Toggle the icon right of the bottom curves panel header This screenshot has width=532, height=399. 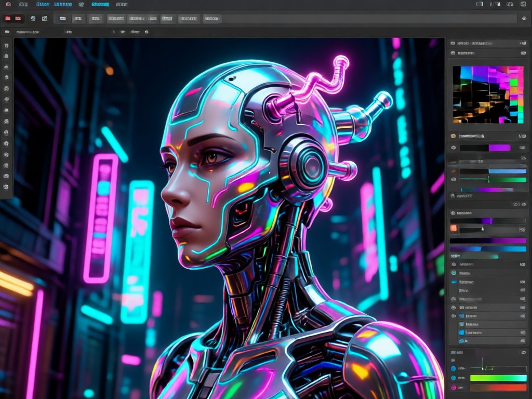click(523, 353)
